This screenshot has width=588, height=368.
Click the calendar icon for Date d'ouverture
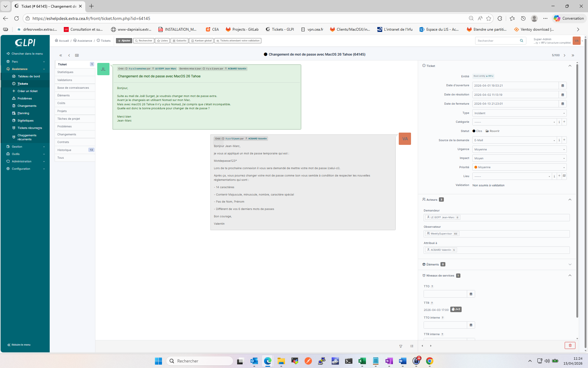click(563, 86)
